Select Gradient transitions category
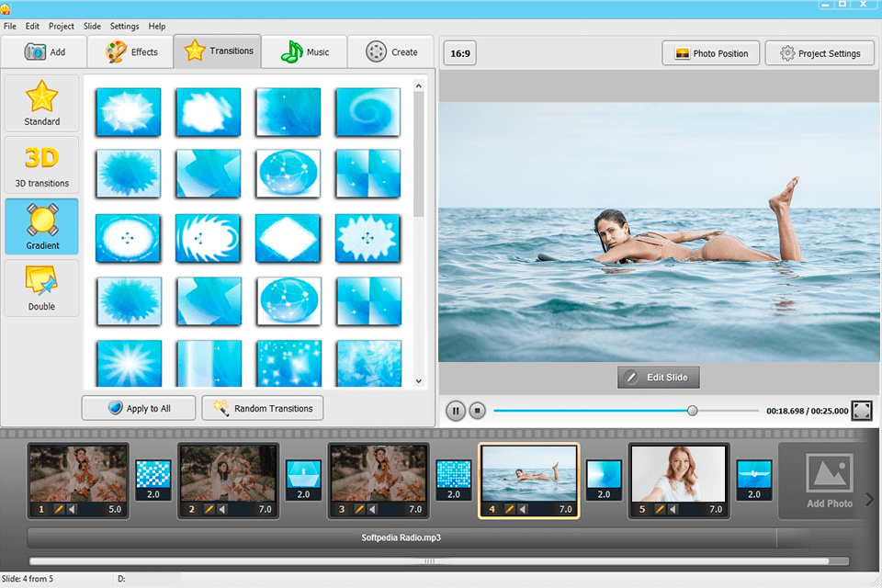The height and width of the screenshot is (588, 882). [41, 226]
